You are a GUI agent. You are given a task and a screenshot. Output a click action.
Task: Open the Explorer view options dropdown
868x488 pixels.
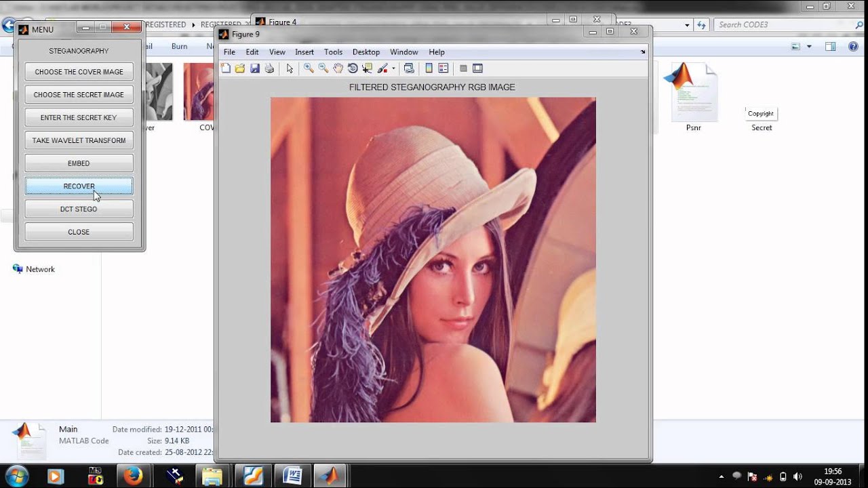click(809, 47)
